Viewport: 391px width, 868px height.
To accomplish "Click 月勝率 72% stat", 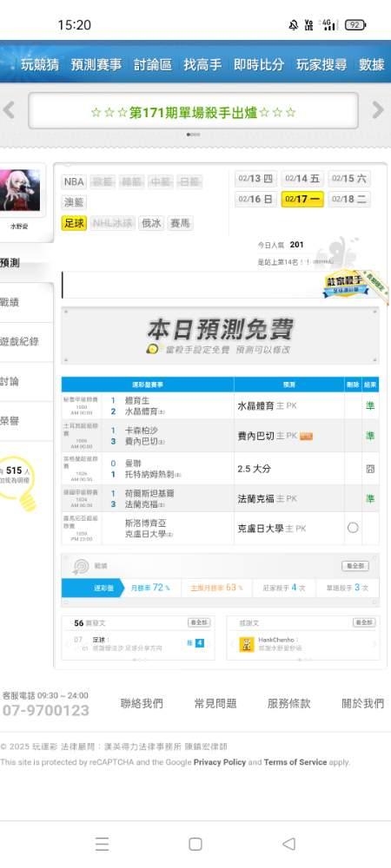I will (150, 588).
